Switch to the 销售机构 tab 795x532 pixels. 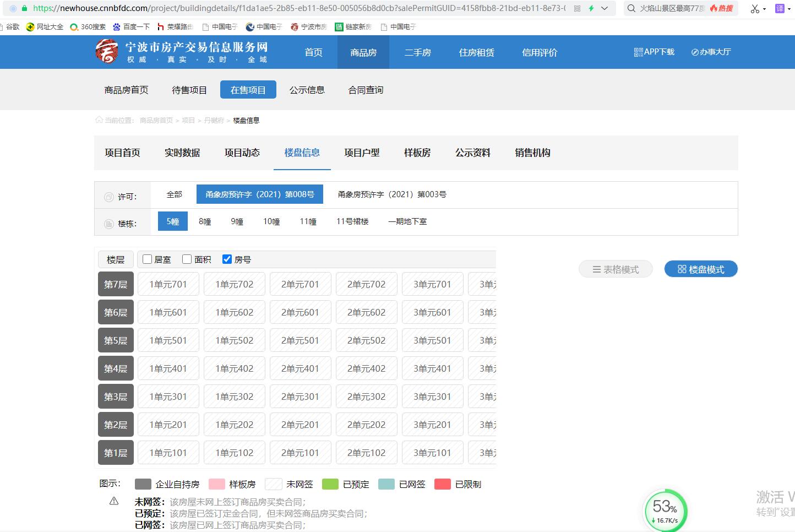point(533,153)
